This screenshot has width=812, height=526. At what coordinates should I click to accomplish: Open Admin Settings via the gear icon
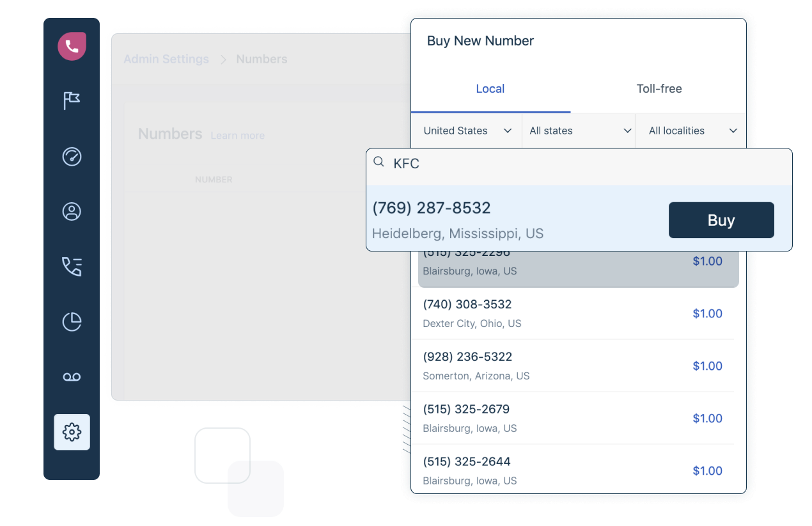pyautogui.click(x=71, y=432)
